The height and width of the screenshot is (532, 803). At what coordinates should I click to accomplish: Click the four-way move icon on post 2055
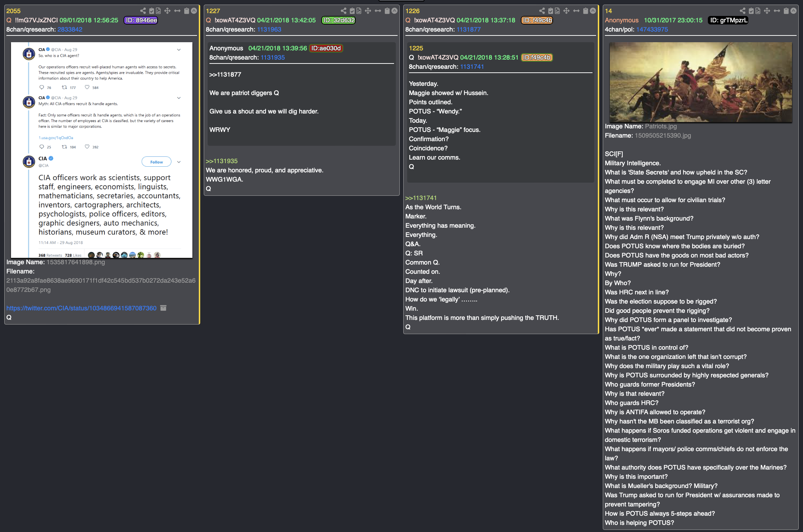coord(168,11)
